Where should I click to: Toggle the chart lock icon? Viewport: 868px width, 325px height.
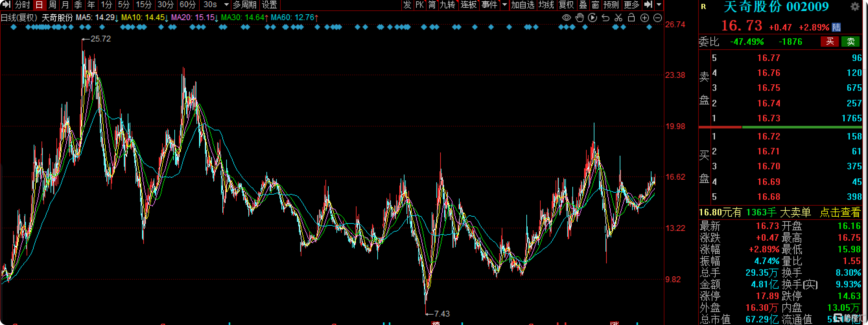pyautogui.click(x=631, y=18)
